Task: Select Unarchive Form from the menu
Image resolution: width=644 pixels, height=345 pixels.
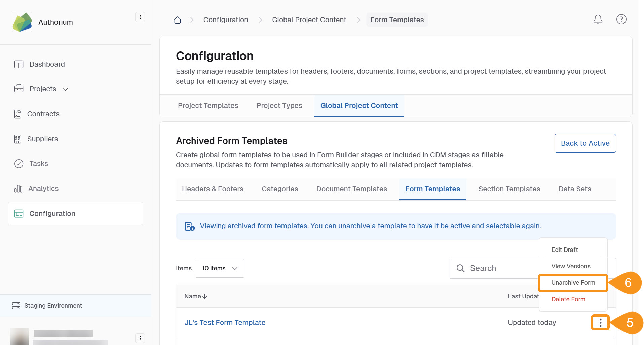Action: 572,283
